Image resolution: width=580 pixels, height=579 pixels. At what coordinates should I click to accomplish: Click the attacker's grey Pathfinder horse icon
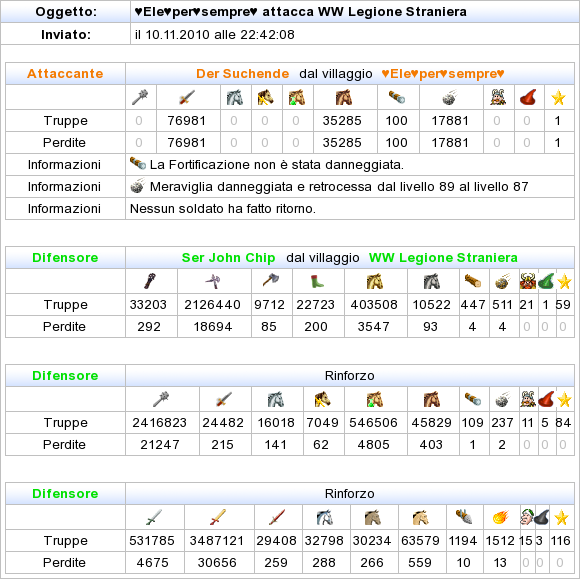[235, 97]
